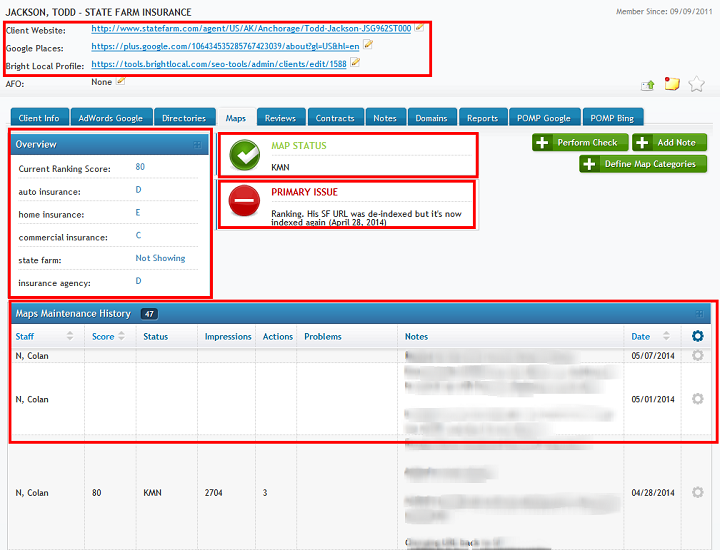Screen dimensions: 720x550
Task: Click the AFO None value
Action: [x=101, y=82]
